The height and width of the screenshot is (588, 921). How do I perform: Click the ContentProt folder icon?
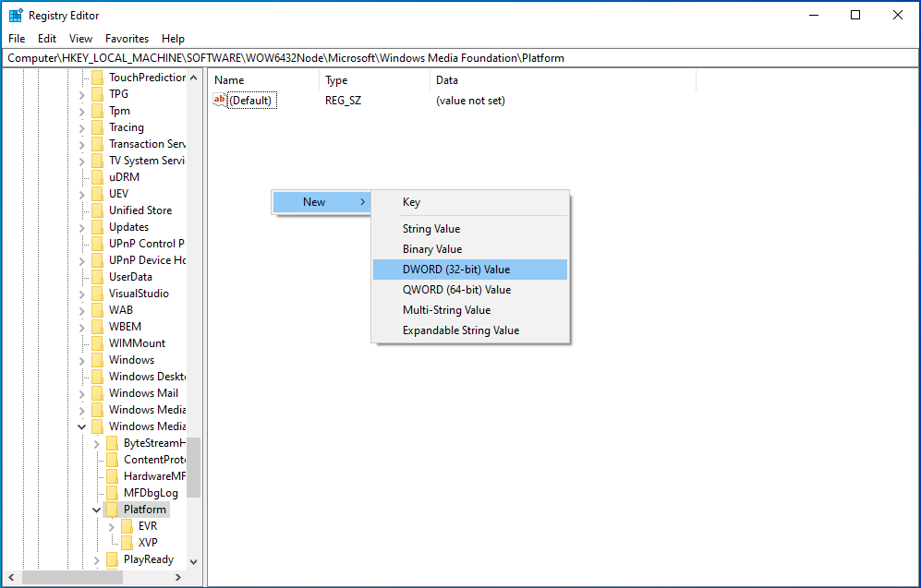pyautogui.click(x=112, y=460)
